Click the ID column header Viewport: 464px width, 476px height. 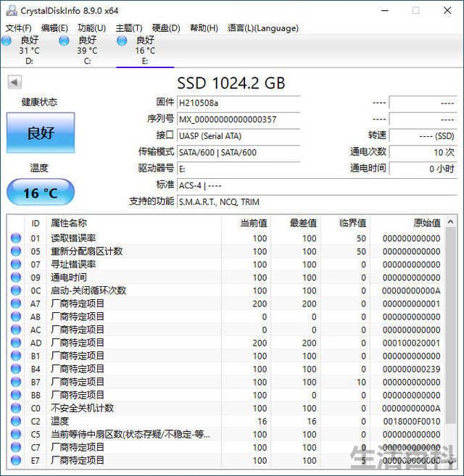(x=36, y=223)
